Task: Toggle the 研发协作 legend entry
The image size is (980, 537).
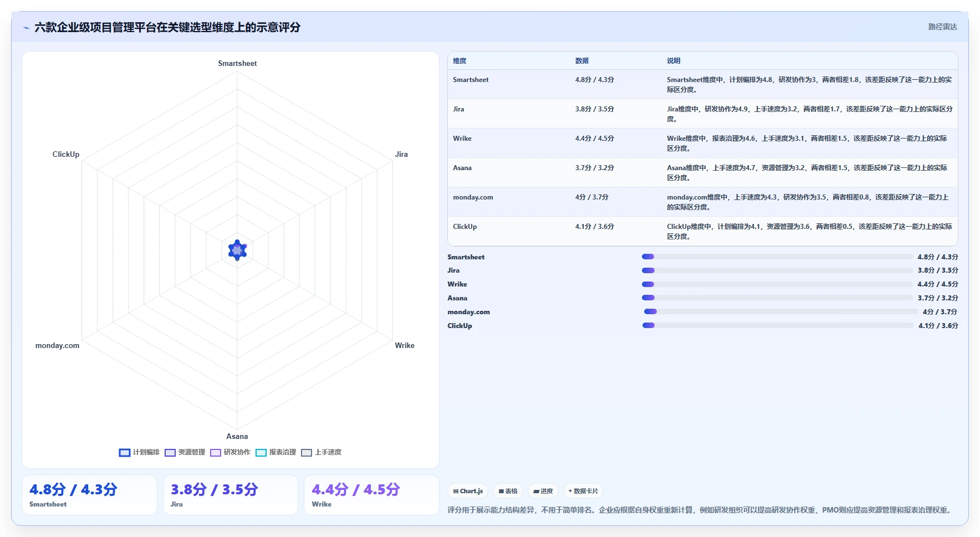Action: (x=230, y=452)
